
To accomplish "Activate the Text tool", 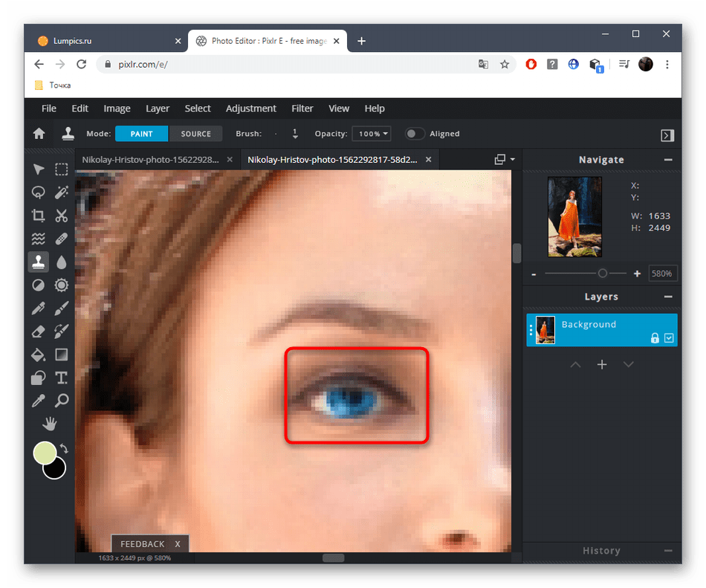I will (x=62, y=378).
